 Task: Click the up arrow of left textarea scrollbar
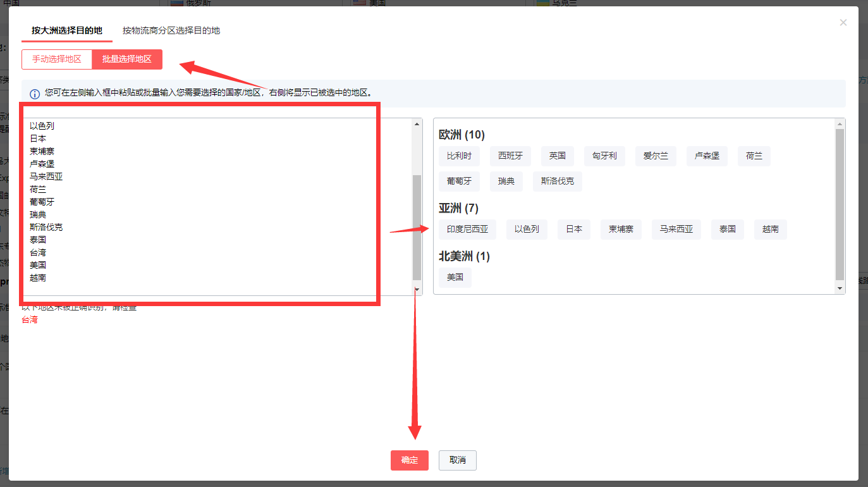pos(417,124)
